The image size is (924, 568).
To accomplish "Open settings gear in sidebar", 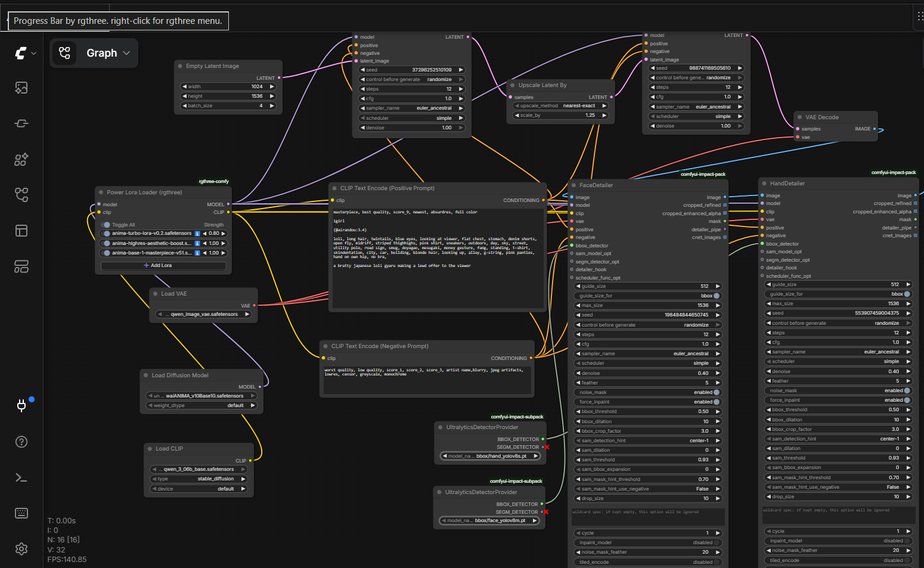I will [x=21, y=549].
